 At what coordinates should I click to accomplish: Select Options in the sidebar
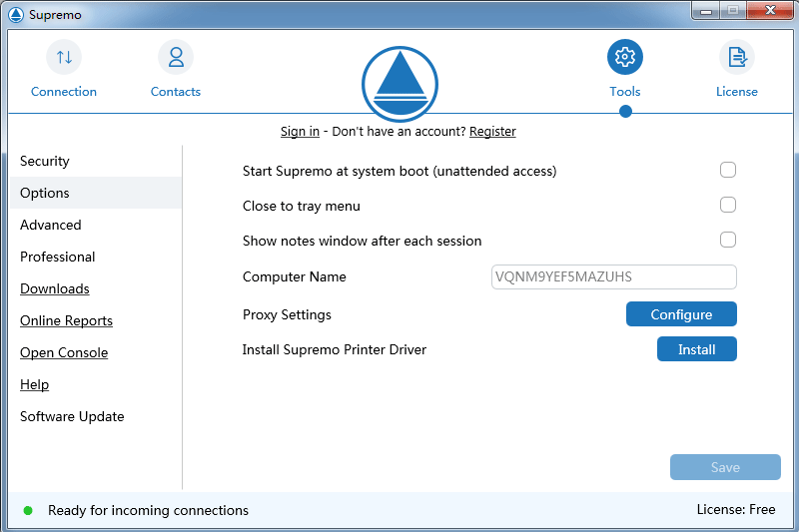pos(95,193)
